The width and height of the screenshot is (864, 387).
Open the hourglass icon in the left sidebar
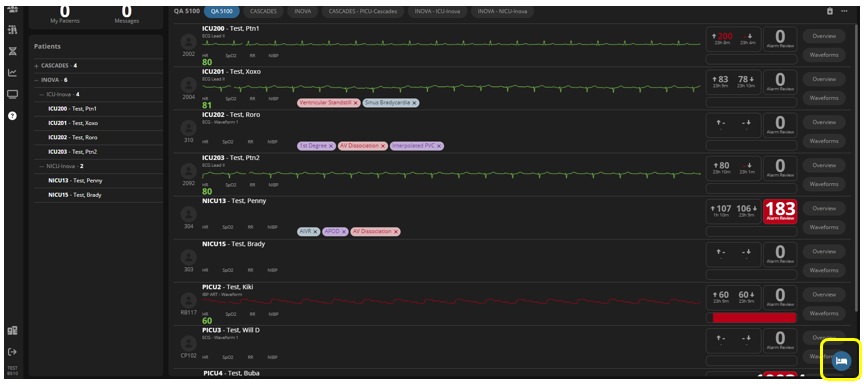(13, 51)
